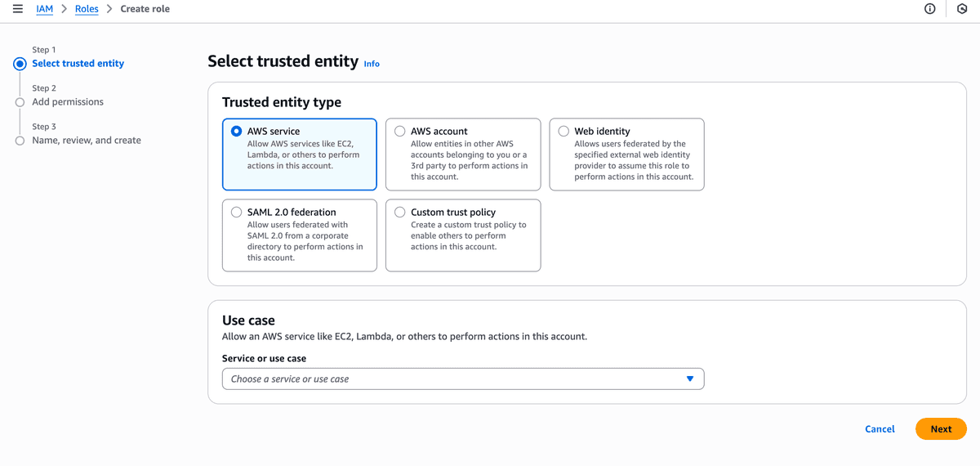Click the Name, review, and create step
Viewport: 980px width, 466px height.
point(87,141)
